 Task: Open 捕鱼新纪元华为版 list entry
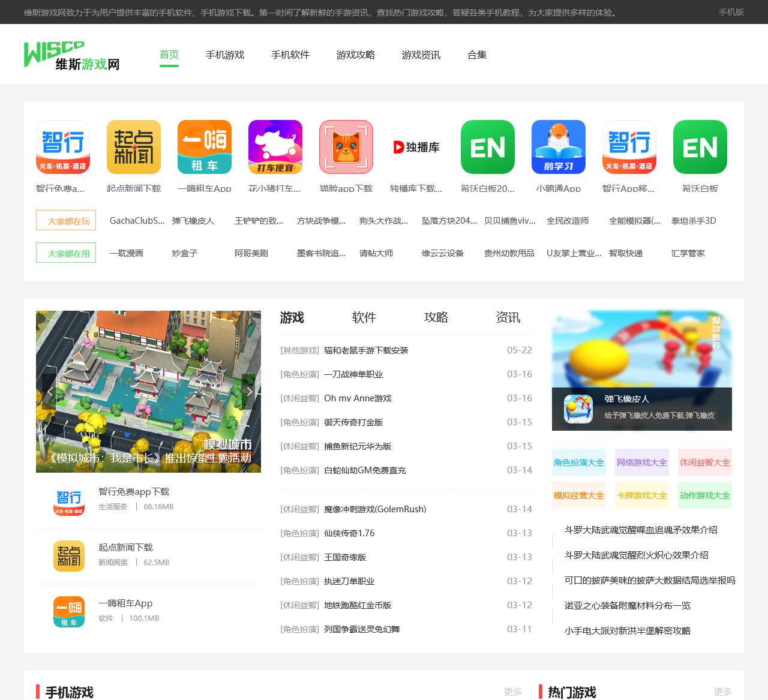coord(358,446)
